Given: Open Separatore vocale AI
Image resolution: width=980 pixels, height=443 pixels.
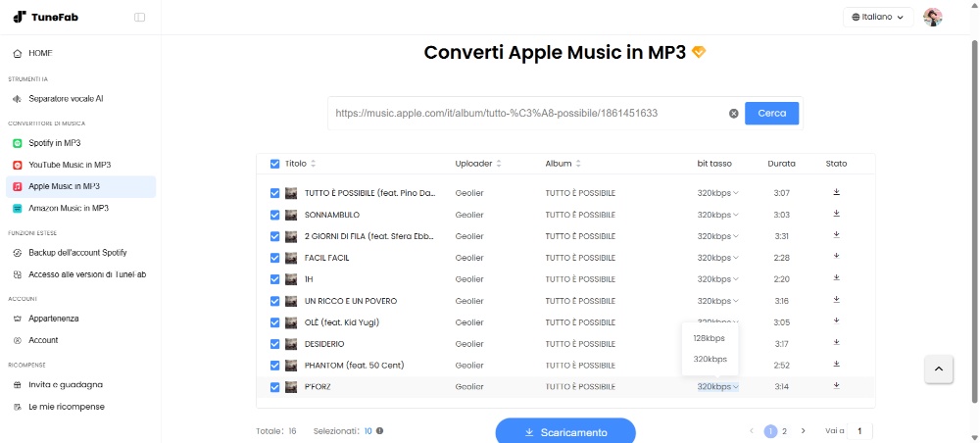Looking at the screenshot, I should pyautogui.click(x=80, y=99).
